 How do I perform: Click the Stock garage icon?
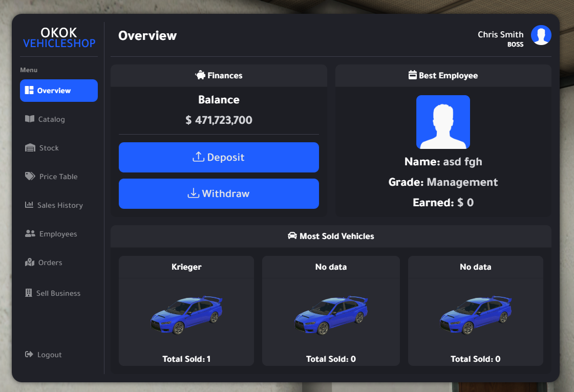30,148
